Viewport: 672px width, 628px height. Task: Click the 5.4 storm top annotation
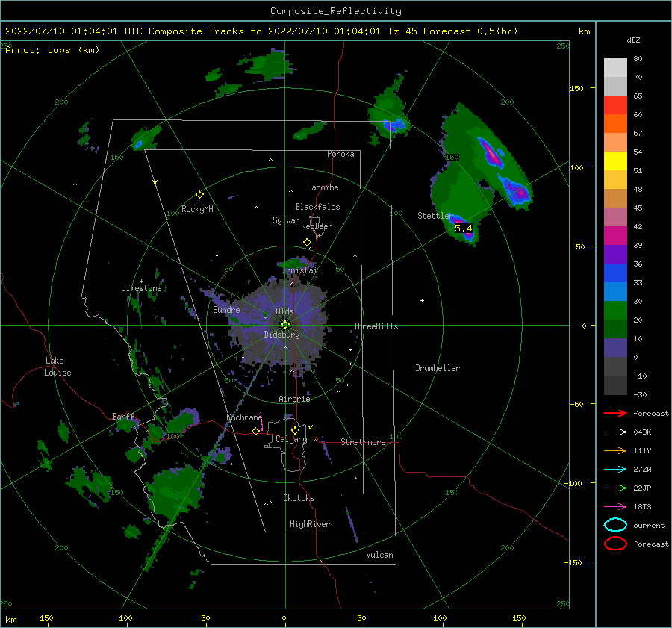(463, 228)
